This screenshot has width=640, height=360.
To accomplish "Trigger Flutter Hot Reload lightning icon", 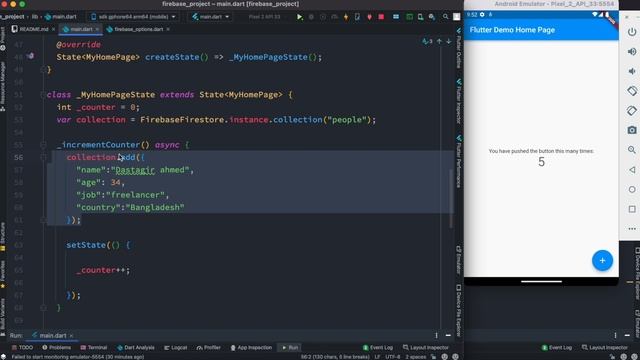I will (346, 17).
